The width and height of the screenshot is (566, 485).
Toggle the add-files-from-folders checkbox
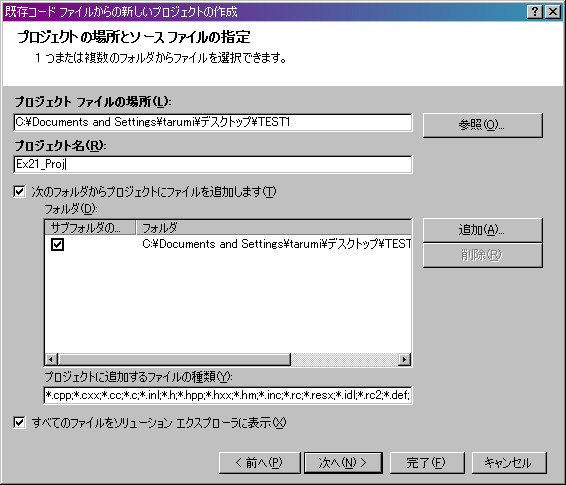tap(19, 191)
